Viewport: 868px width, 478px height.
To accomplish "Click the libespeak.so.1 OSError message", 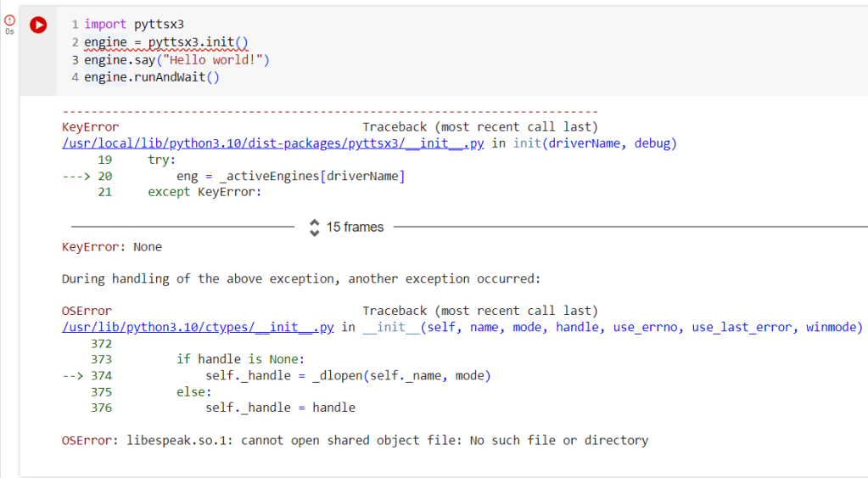I will 355,441.
